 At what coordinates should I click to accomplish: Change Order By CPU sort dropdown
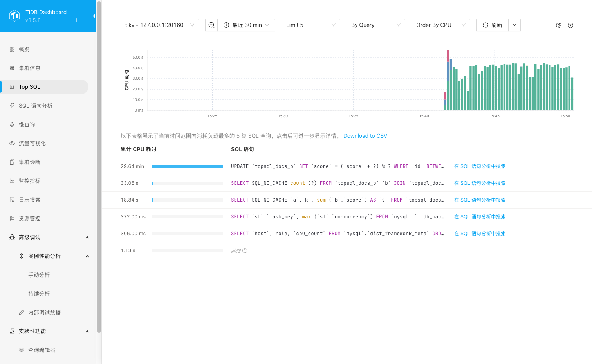440,25
